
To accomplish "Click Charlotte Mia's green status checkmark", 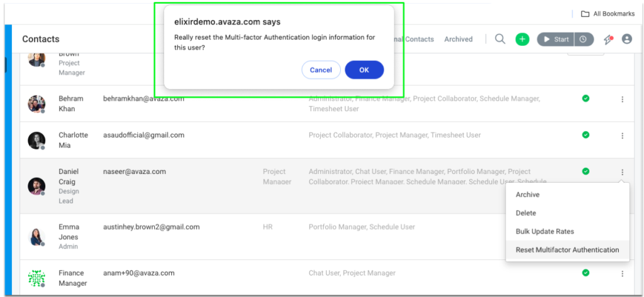I will pyautogui.click(x=586, y=135).
